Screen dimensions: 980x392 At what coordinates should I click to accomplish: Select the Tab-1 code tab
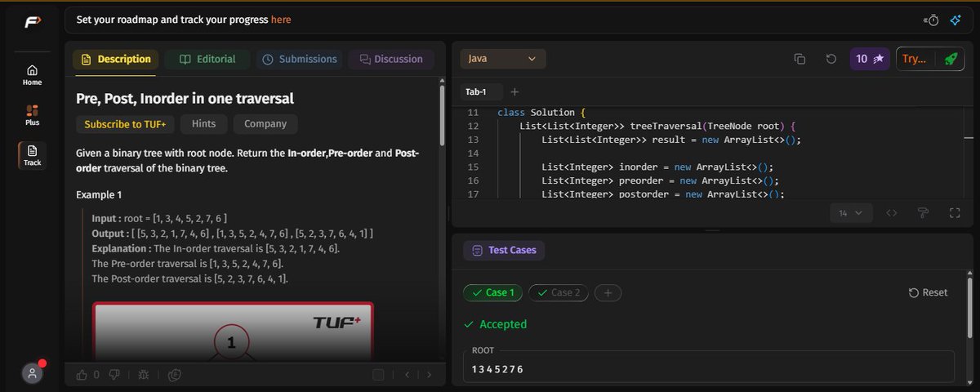(476, 91)
